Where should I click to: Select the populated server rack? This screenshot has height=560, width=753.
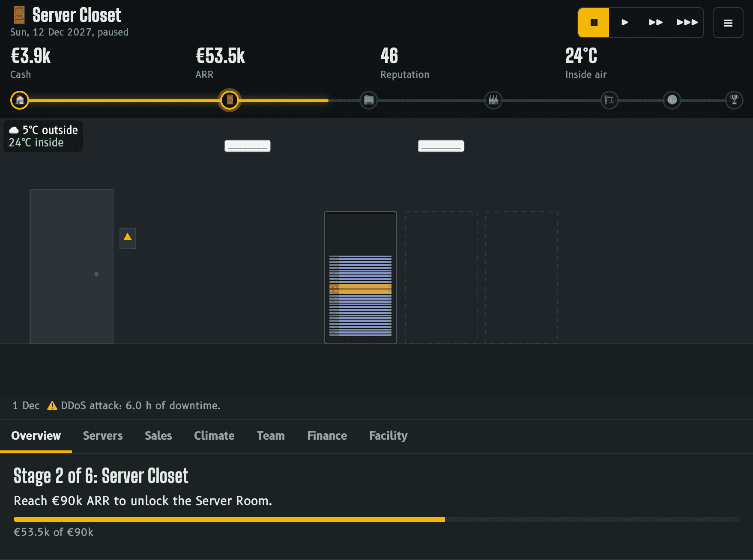(360, 277)
